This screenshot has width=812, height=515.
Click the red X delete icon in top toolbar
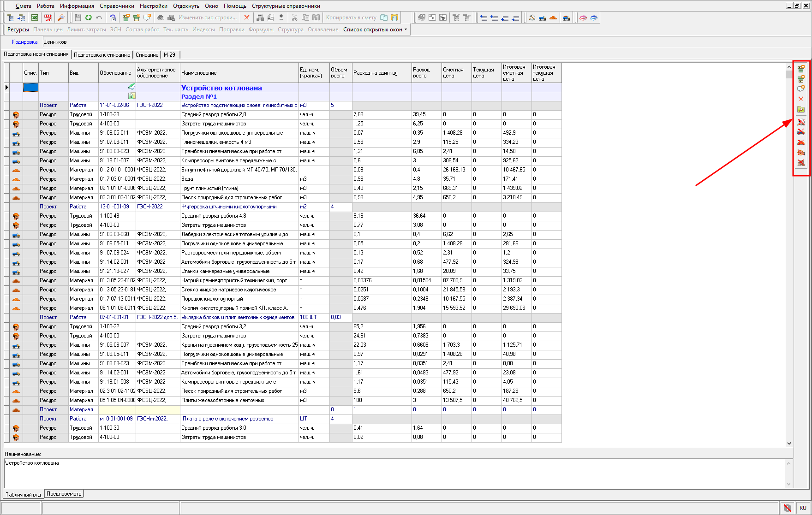247,18
